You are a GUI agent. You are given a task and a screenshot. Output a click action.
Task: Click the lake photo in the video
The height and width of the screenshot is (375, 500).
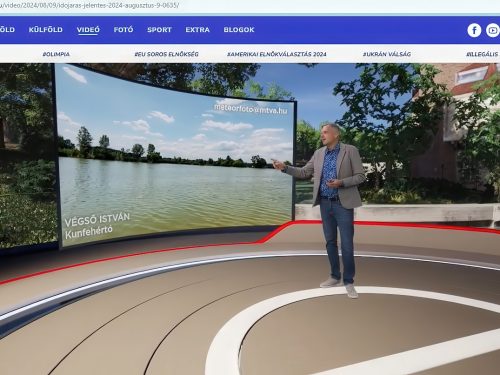[x=175, y=157]
